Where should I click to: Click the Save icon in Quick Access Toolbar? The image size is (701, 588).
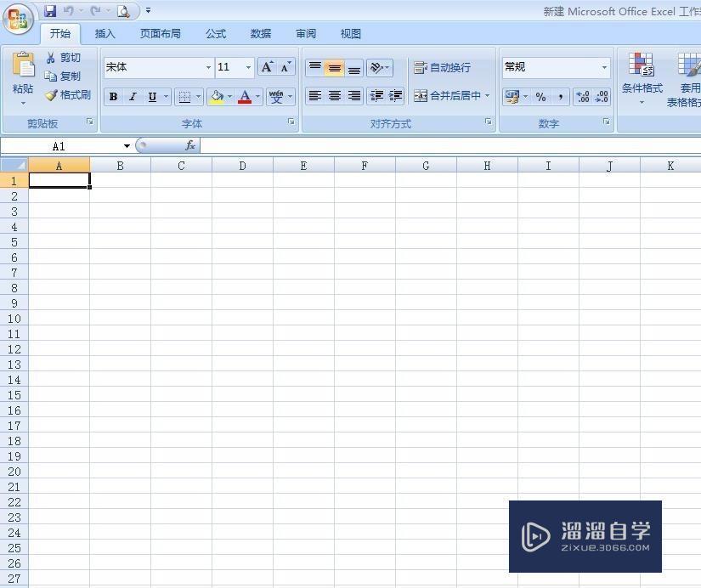pyautogui.click(x=49, y=10)
